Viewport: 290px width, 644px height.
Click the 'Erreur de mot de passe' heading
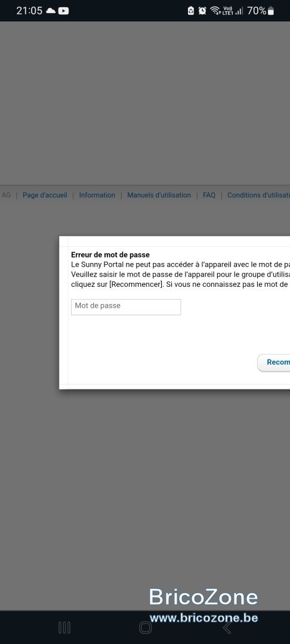(110, 255)
